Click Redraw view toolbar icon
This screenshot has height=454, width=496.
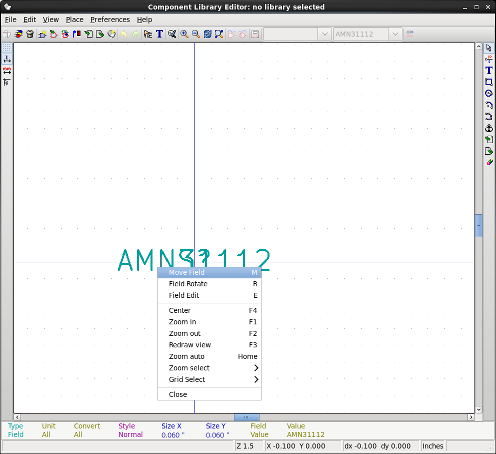pos(207,34)
